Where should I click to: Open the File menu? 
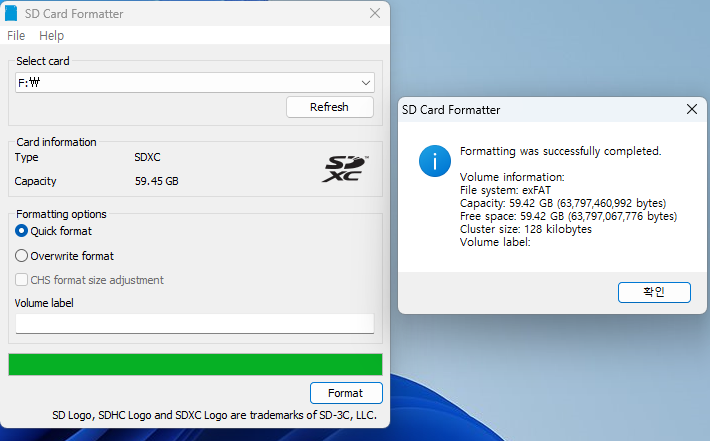[16, 35]
